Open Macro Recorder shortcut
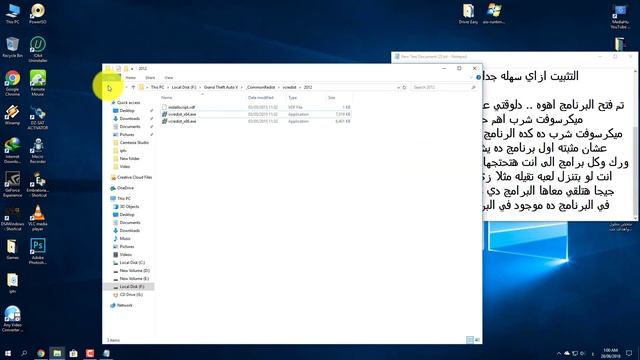The width and height of the screenshot is (640, 360). point(38,151)
